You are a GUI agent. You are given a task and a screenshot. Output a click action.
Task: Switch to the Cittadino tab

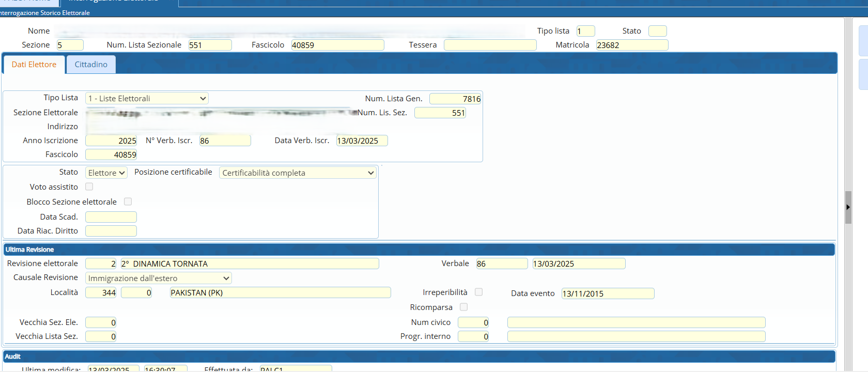tap(91, 65)
